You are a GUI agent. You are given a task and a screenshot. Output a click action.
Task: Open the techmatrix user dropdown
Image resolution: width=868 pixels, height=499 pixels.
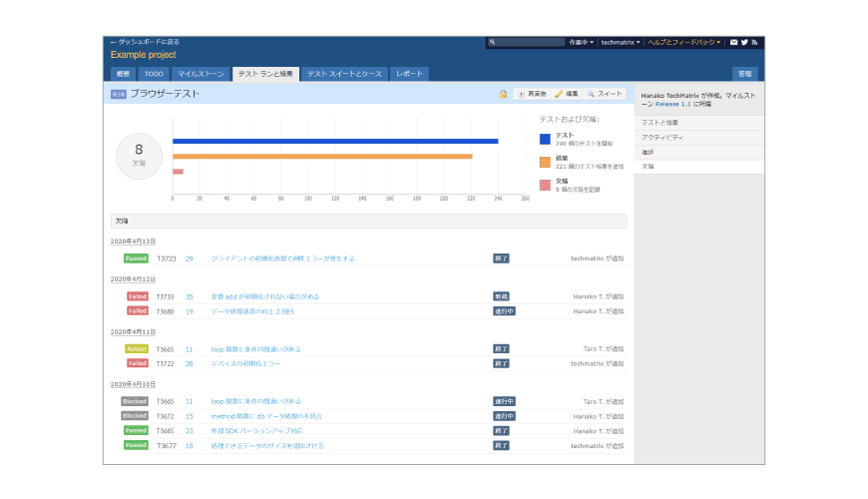pos(621,42)
